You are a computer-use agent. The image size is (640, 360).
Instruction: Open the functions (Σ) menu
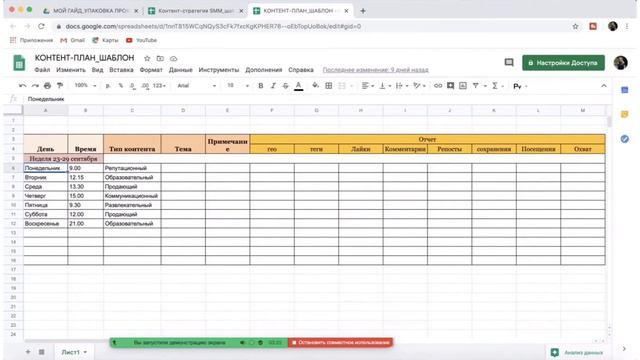pyautogui.click(x=498, y=86)
